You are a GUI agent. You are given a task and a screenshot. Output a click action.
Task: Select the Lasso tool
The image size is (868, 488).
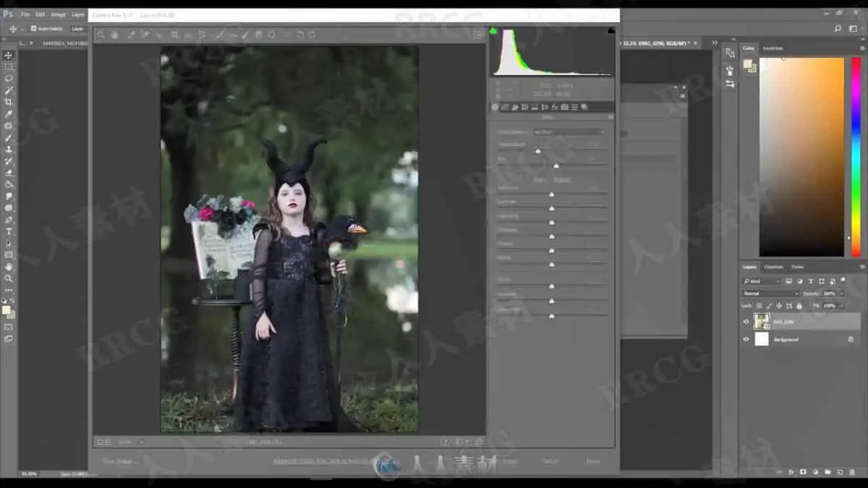[9, 78]
